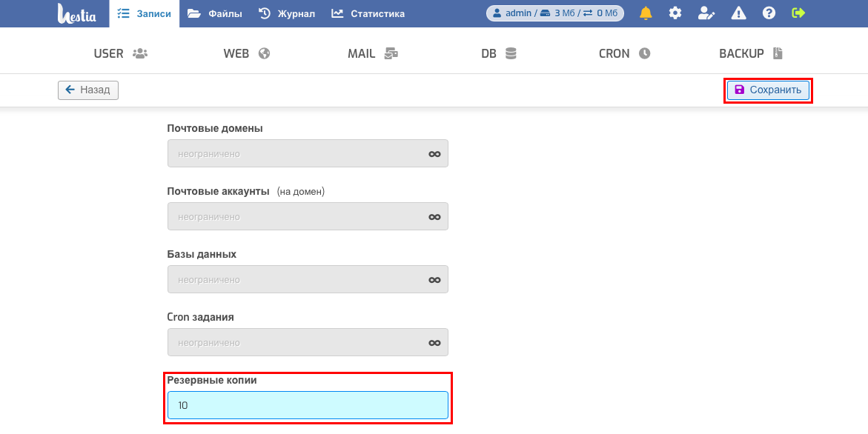Image resolution: width=868 pixels, height=434 pixels.
Task: Open the warning triangle icon
Action: click(738, 13)
